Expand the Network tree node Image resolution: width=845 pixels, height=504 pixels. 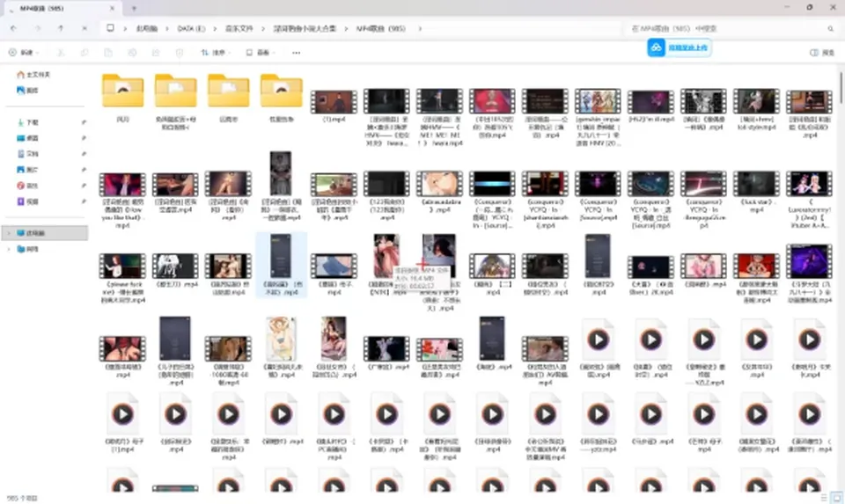8,249
